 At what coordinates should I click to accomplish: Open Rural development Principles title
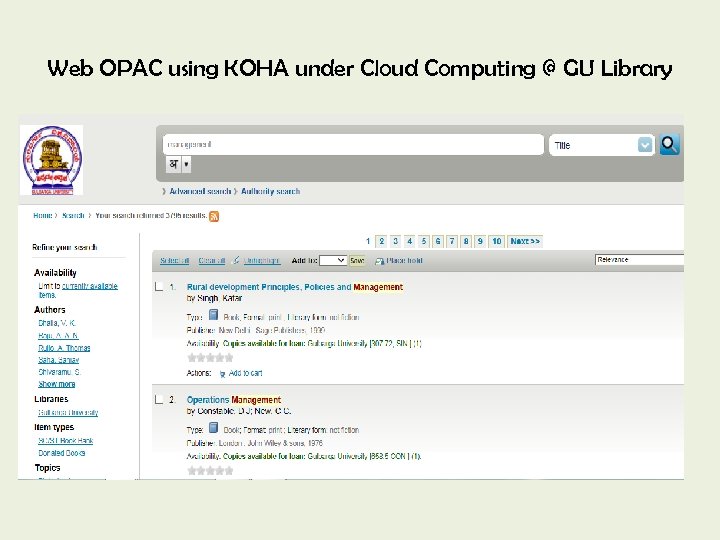(x=295, y=287)
